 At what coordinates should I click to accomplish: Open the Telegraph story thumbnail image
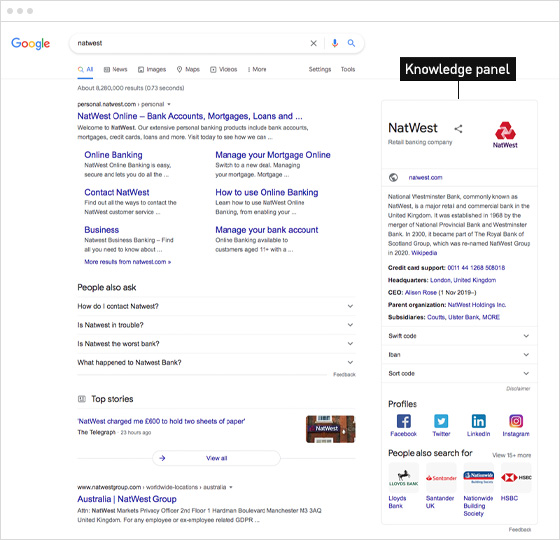[x=330, y=429]
